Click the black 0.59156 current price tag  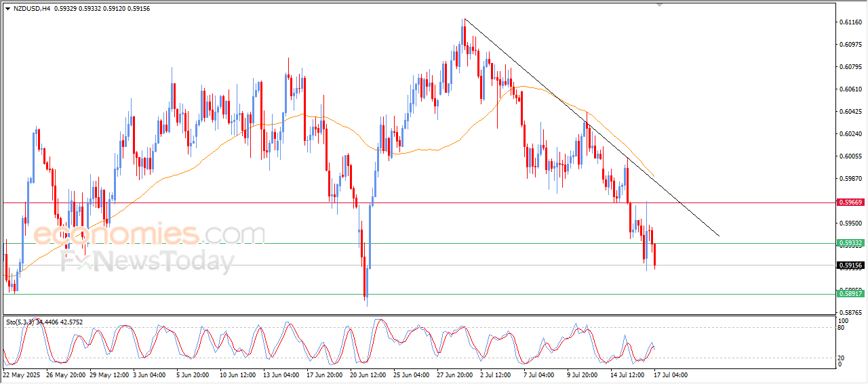(x=850, y=265)
